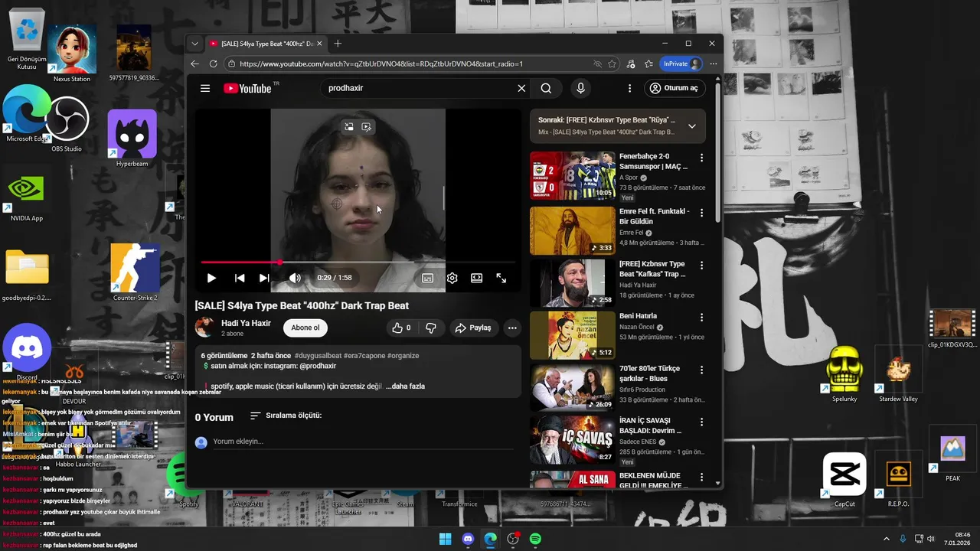The width and height of the screenshot is (980, 551).
Task: Open options for Beni Hatırla video
Action: click(x=701, y=317)
